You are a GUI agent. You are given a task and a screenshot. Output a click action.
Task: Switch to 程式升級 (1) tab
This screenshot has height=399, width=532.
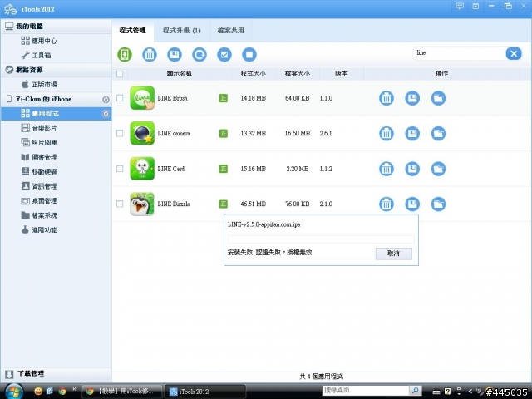182,31
